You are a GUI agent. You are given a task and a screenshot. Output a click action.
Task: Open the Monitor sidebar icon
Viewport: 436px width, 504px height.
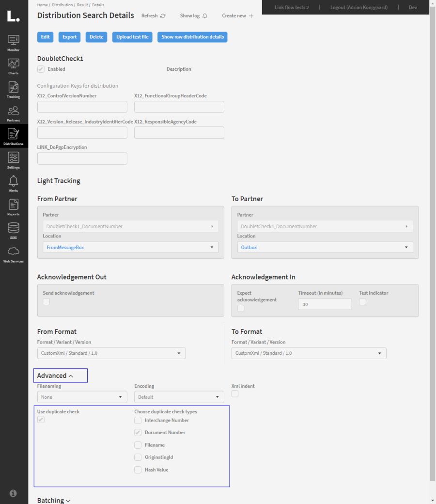coord(14,42)
